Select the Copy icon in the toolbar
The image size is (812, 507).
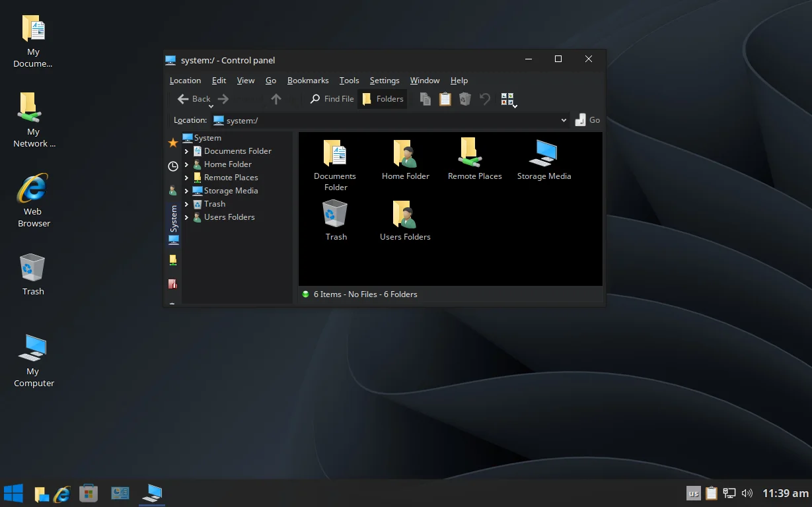coord(425,98)
